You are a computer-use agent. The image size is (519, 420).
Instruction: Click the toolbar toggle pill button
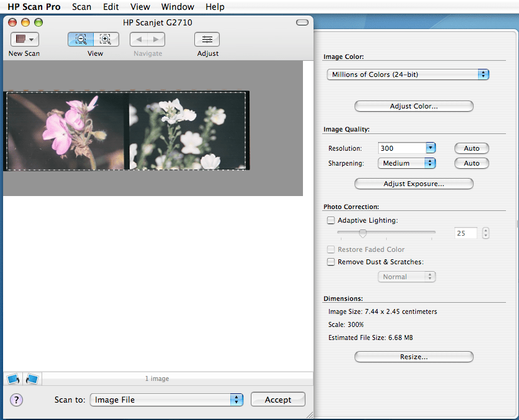(302, 23)
